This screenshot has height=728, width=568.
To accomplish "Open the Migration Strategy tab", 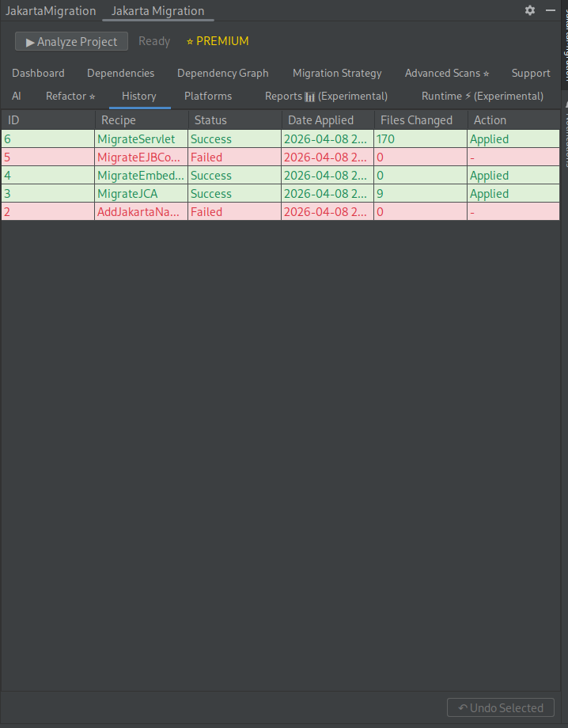I will click(337, 73).
